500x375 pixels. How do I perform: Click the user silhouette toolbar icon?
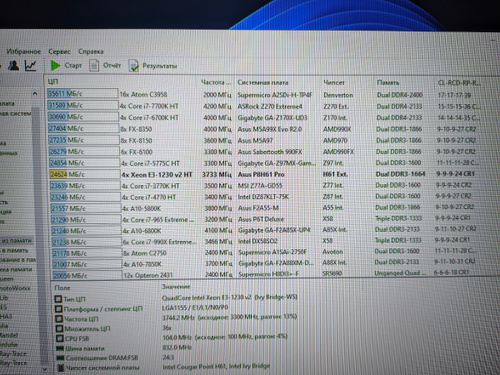[x=13, y=65]
